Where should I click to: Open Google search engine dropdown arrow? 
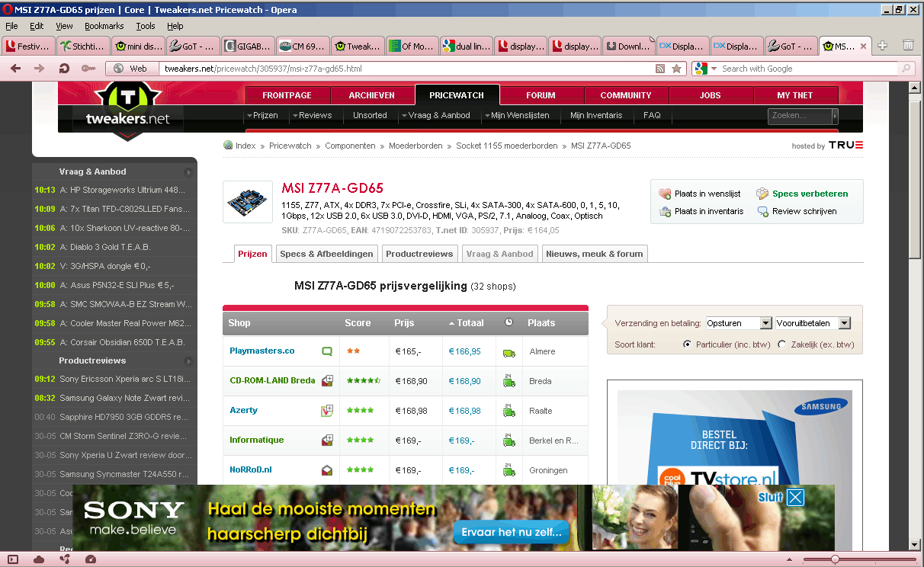714,69
